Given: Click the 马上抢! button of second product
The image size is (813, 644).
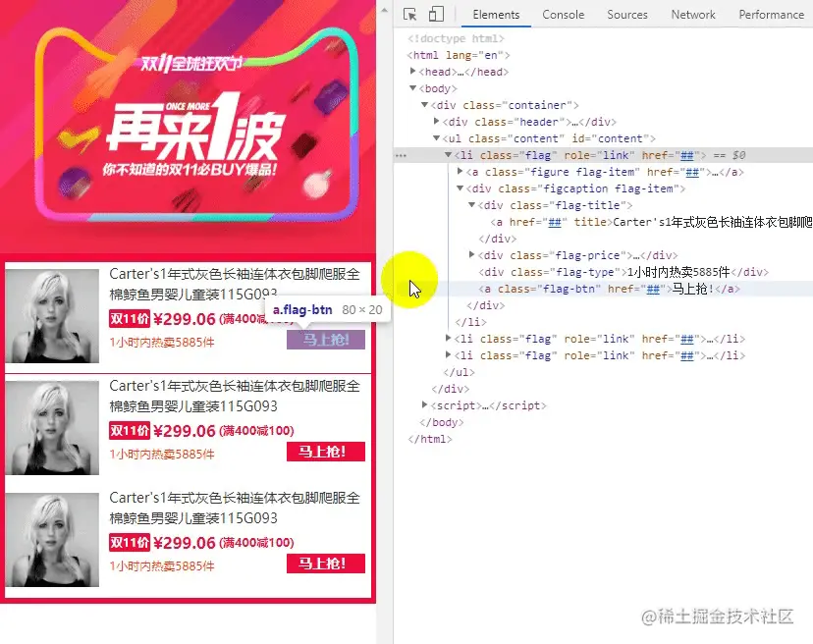Looking at the screenshot, I should click(x=326, y=452).
